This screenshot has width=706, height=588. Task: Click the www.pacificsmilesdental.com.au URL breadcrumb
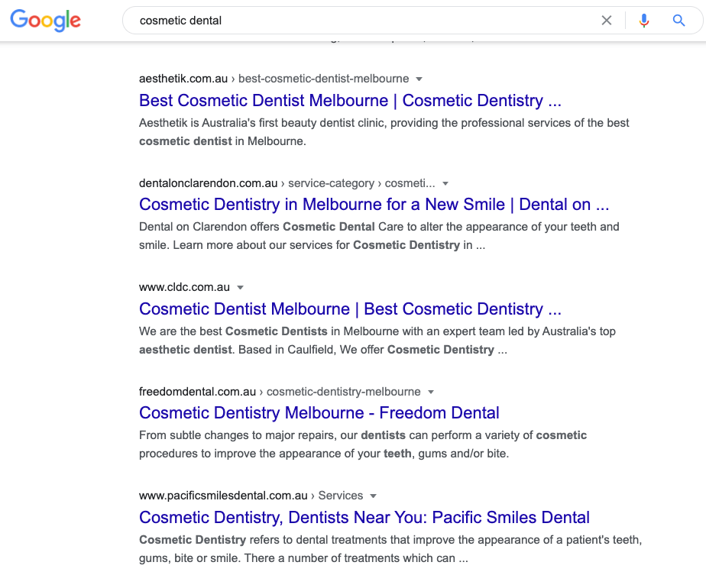coord(251,496)
